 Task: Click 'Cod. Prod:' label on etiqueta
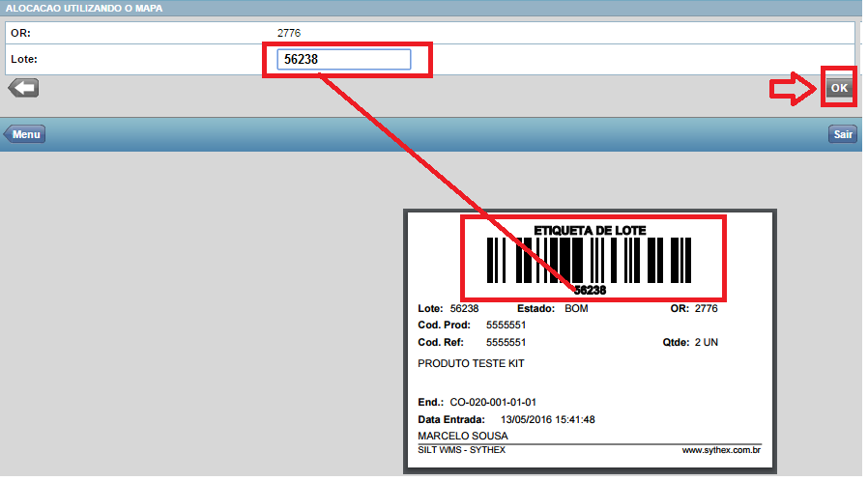point(444,325)
